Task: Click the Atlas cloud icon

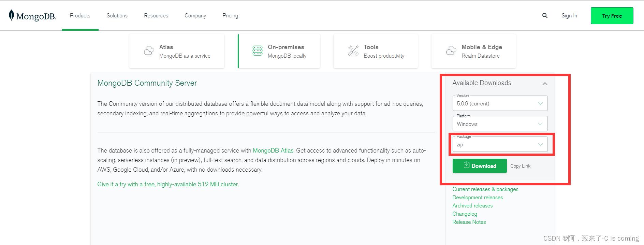Action: pyautogui.click(x=149, y=51)
